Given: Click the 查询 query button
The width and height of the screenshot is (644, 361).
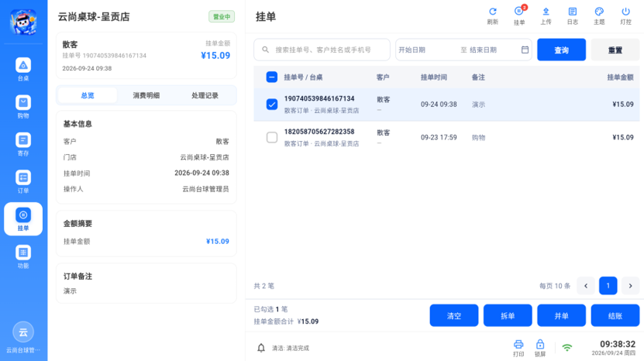Looking at the screenshot, I should tap(561, 50).
